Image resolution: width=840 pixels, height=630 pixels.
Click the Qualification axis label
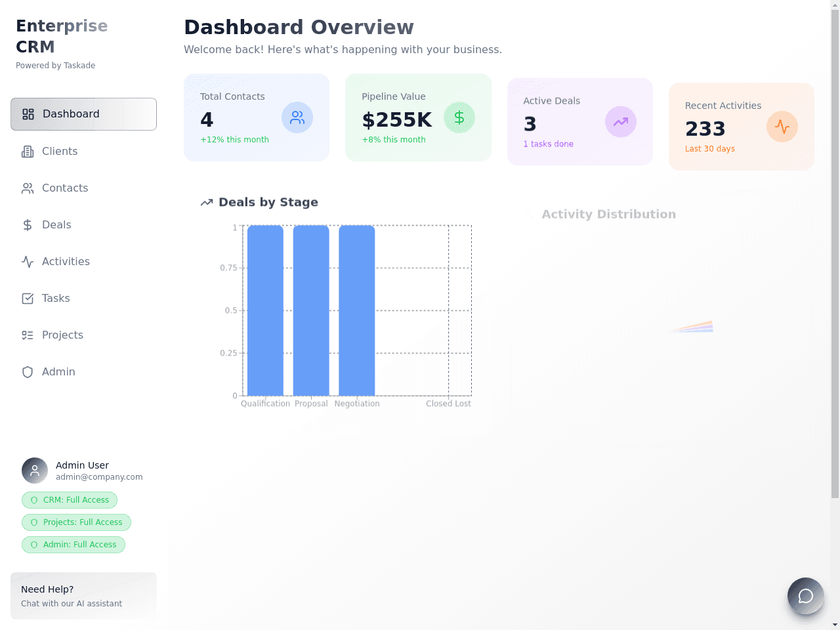point(265,404)
